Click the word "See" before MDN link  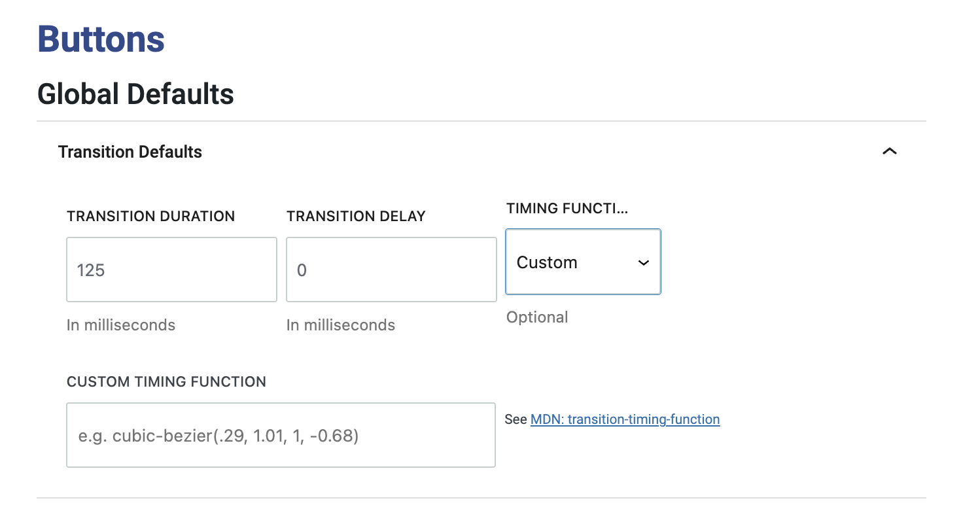(516, 419)
